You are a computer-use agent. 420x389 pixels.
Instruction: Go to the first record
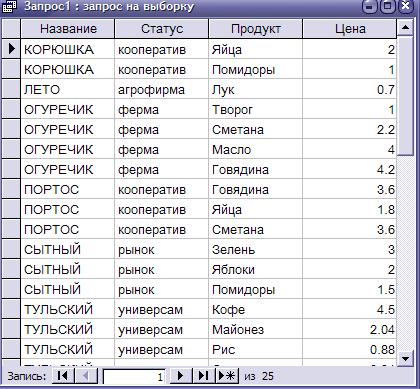pos(63,376)
